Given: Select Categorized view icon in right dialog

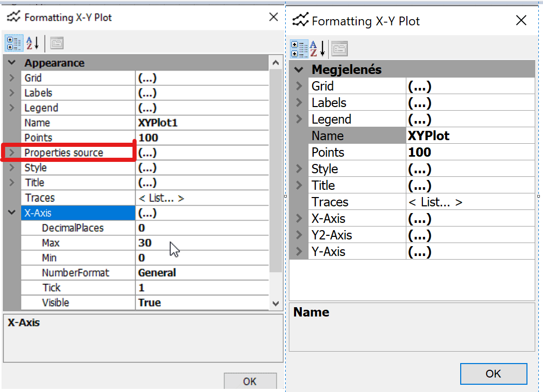Looking at the screenshot, I should (299, 49).
